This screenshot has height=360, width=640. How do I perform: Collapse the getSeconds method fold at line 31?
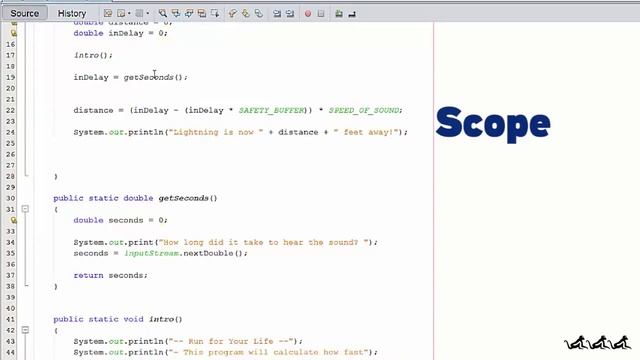point(25,209)
